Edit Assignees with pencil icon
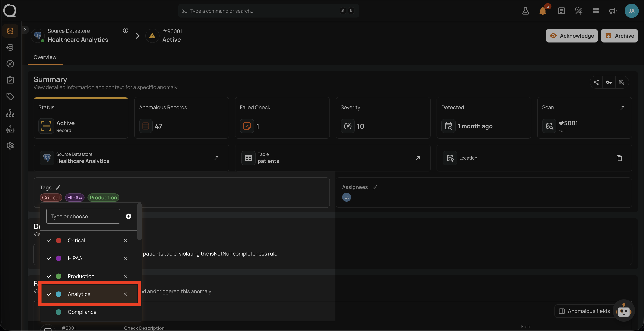The height and width of the screenshot is (331, 644). 375,187
